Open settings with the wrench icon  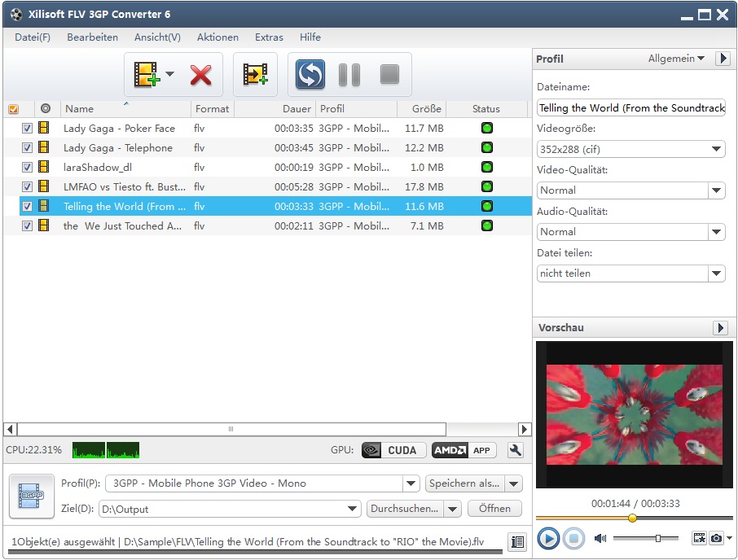click(x=516, y=450)
